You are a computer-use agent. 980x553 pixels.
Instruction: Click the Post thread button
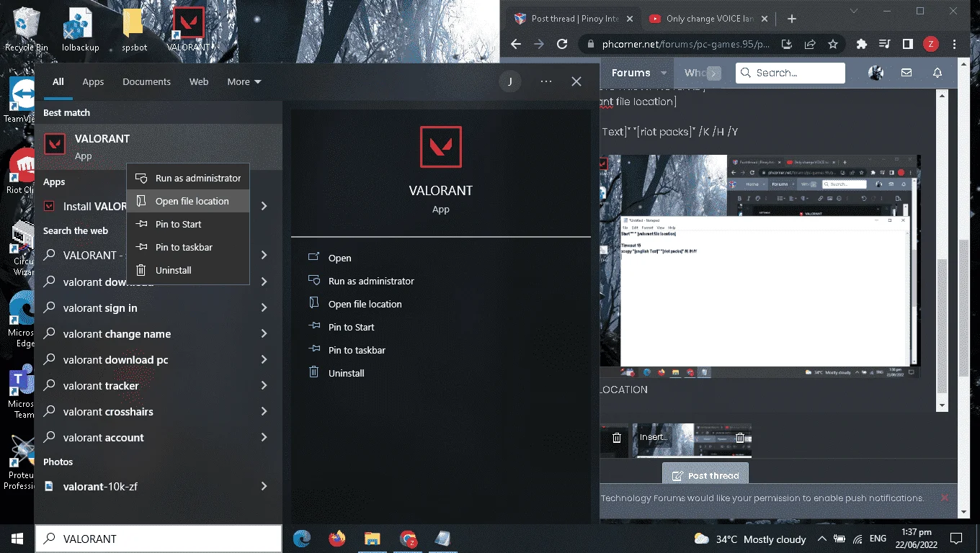[x=705, y=475]
